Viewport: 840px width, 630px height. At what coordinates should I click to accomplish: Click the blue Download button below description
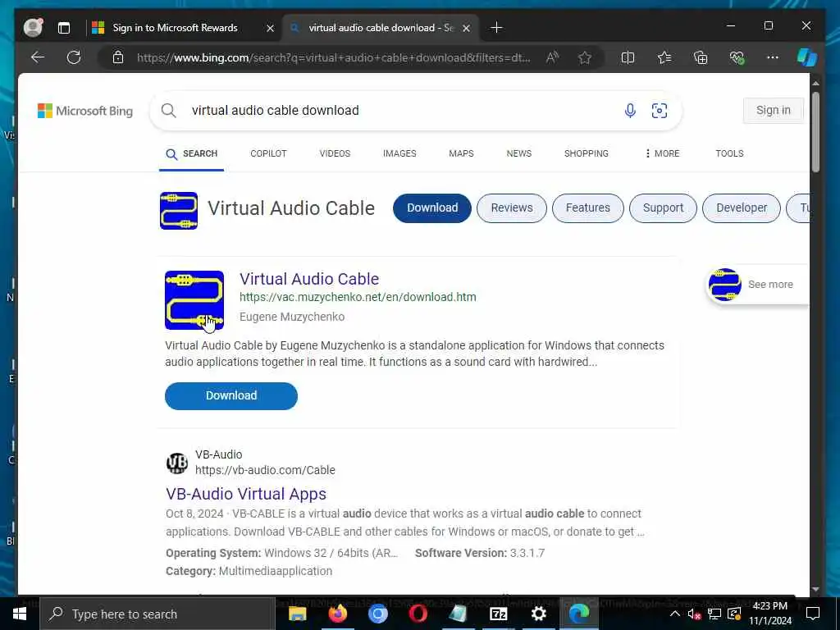(231, 396)
